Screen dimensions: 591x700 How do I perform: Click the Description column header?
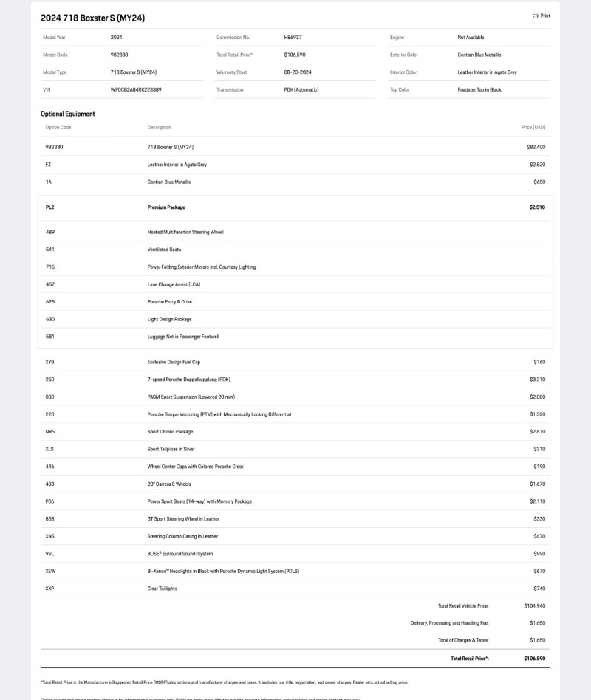[x=159, y=128]
